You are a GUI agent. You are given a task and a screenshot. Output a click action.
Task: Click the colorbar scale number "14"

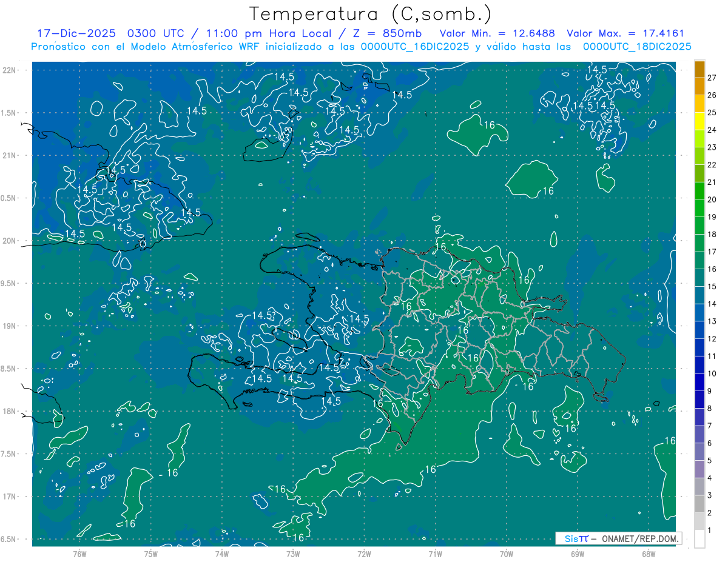coord(712,304)
